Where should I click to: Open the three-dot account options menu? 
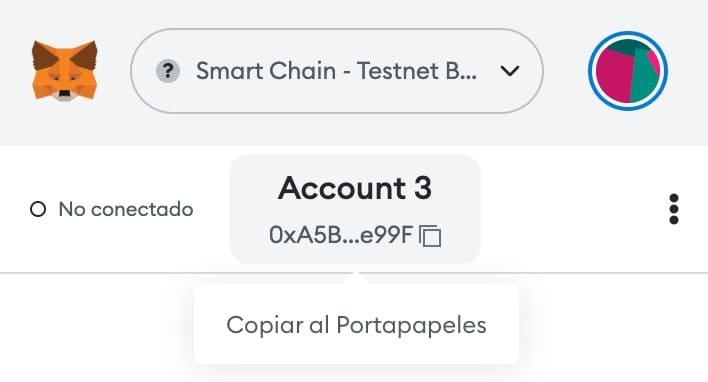click(674, 209)
